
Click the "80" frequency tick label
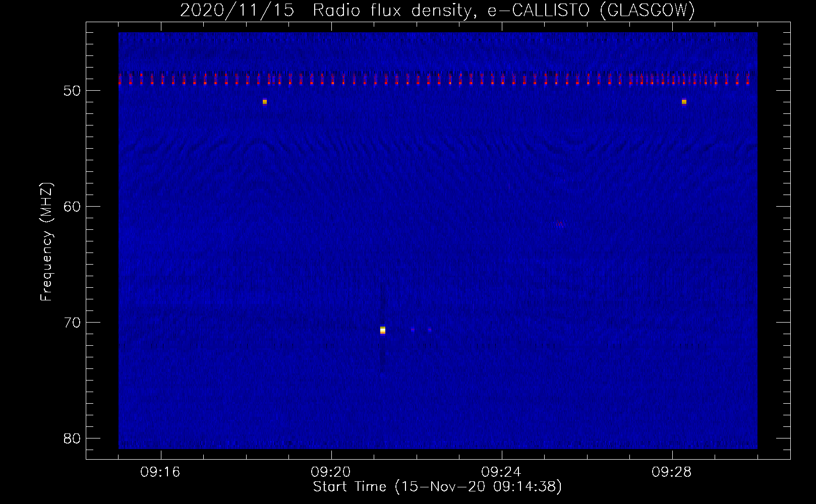tap(72, 438)
